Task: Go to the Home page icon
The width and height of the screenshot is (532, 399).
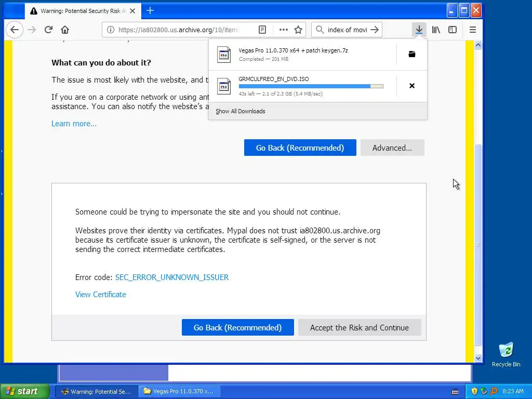Action: [x=65, y=30]
